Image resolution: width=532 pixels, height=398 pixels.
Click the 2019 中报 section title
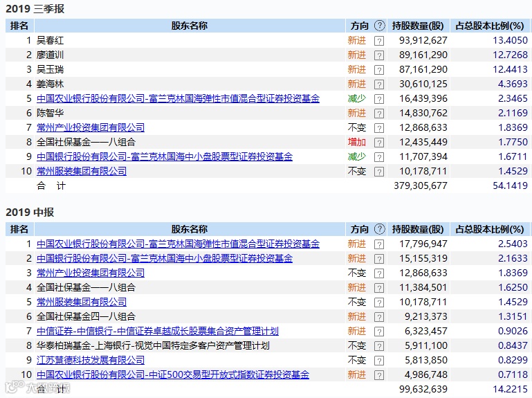[x=30, y=212]
